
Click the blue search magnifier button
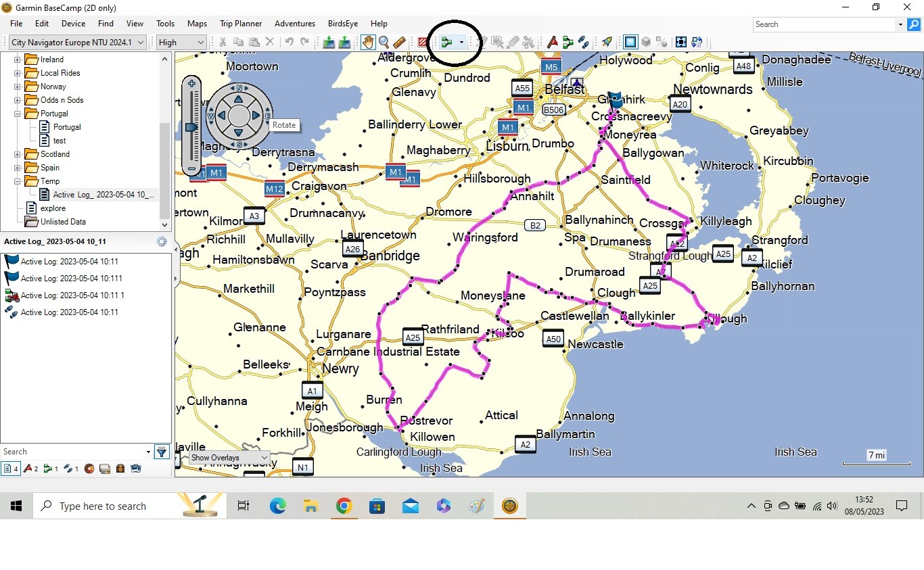(x=913, y=24)
